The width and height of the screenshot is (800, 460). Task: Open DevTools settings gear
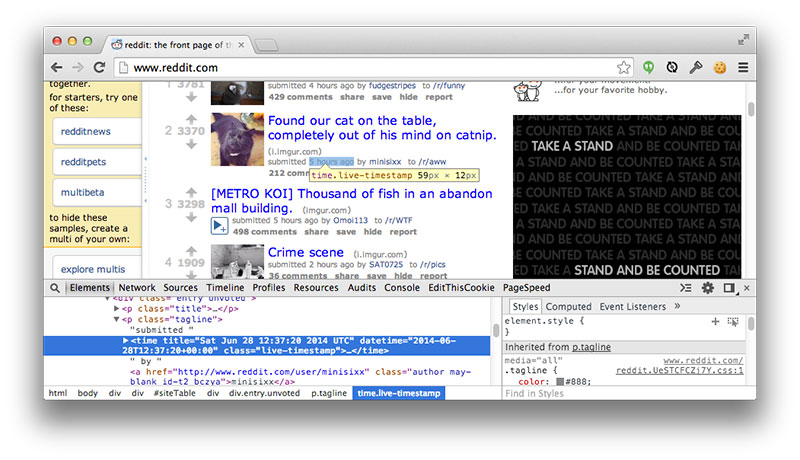708,288
